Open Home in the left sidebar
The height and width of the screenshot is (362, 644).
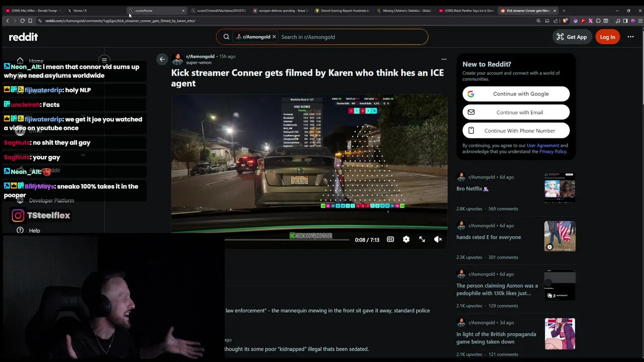click(x=36, y=61)
